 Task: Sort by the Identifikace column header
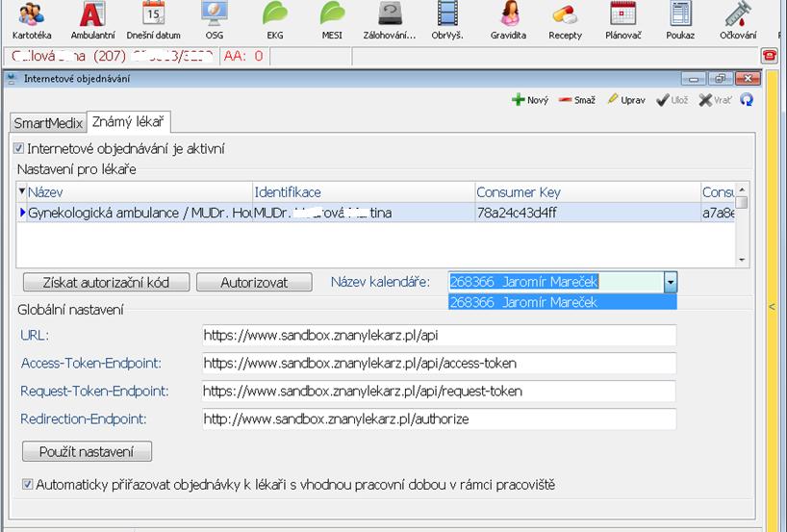pos(364,192)
